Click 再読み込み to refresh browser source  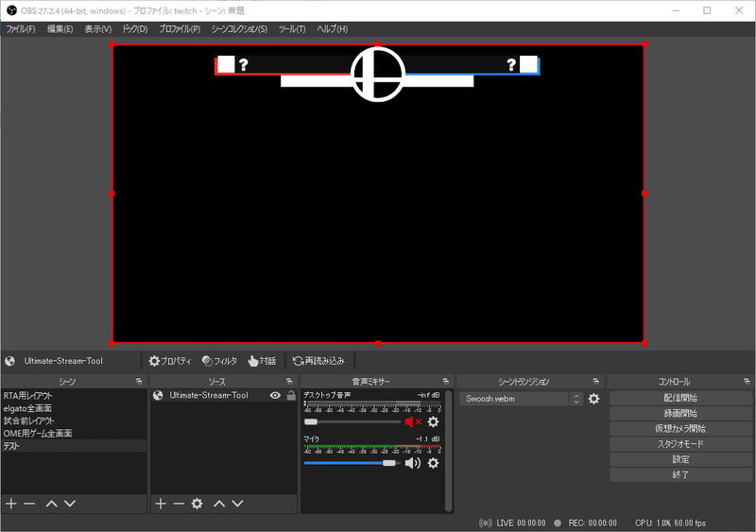318,361
